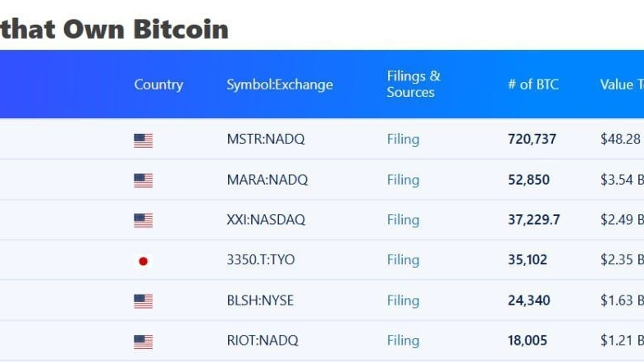Sort by the Country column header
The width and height of the screenshot is (644, 362).
pos(158,85)
